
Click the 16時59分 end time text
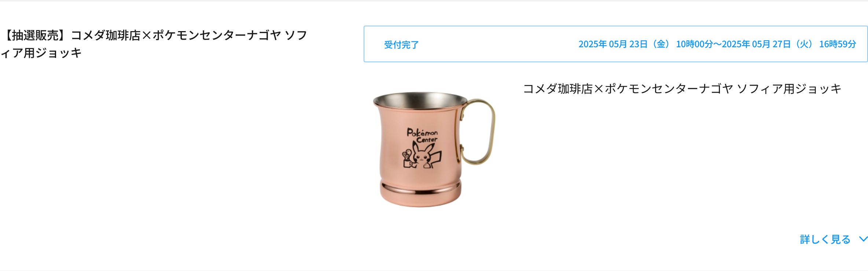[838, 44]
